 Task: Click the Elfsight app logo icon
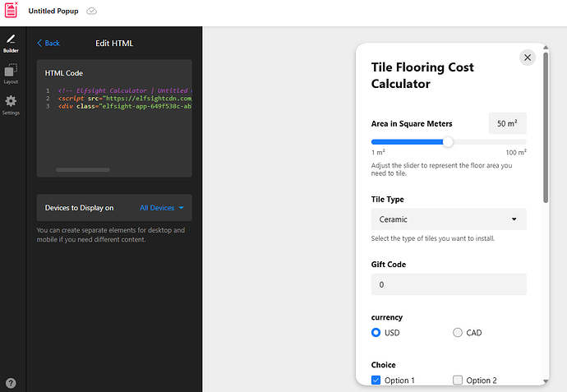(x=11, y=11)
